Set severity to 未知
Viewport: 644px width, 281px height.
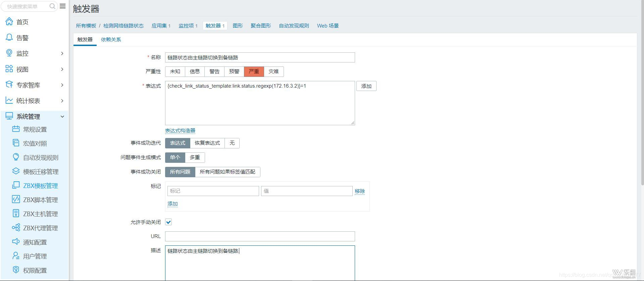click(175, 72)
